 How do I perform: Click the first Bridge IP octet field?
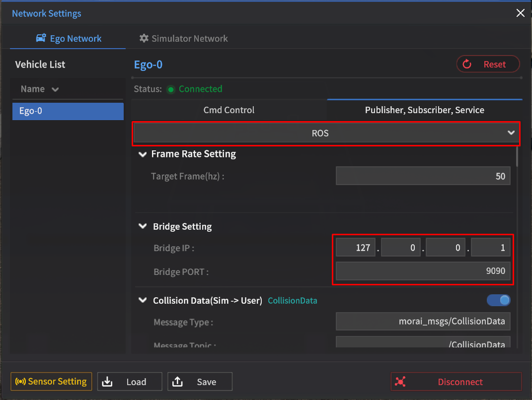tap(356, 248)
